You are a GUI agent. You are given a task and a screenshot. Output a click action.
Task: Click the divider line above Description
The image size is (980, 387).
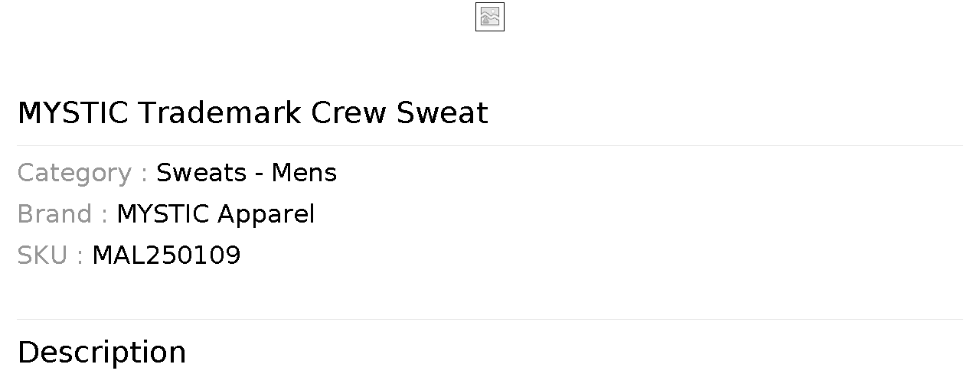coord(490,319)
